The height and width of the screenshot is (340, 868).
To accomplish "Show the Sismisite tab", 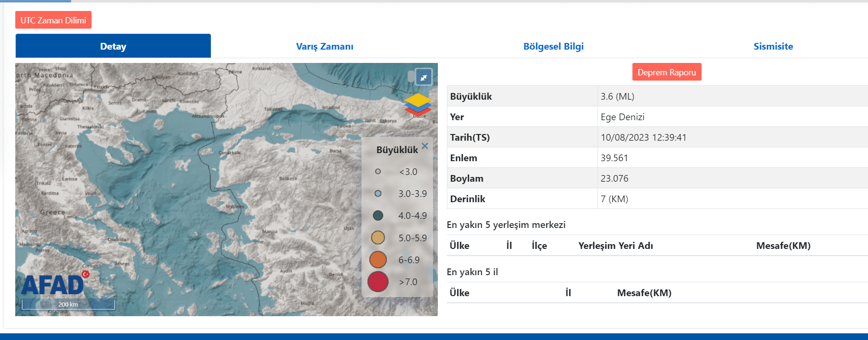I will 773,46.
